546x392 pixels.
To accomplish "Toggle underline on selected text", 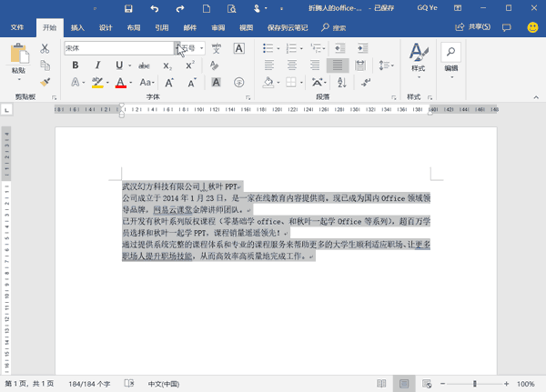I will (x=119, y=65).
